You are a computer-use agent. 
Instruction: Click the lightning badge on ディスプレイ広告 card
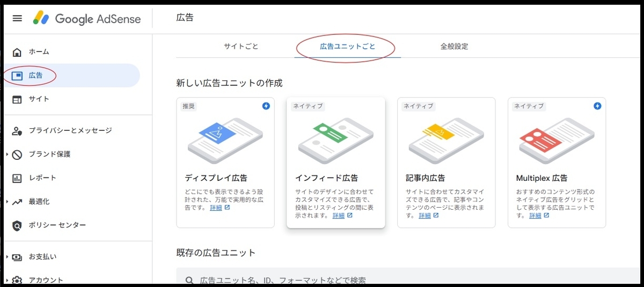coord(266,106)
